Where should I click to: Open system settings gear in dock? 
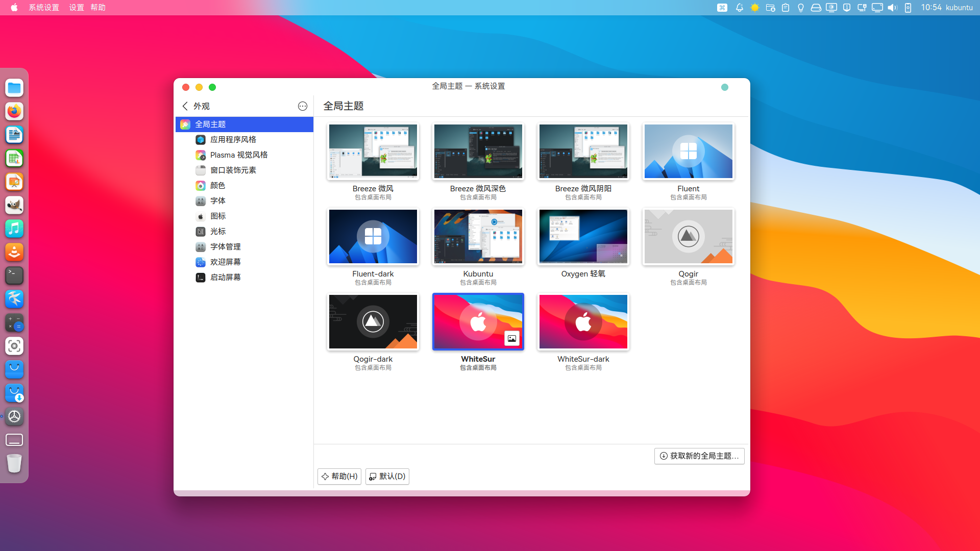tap(14, 416)
